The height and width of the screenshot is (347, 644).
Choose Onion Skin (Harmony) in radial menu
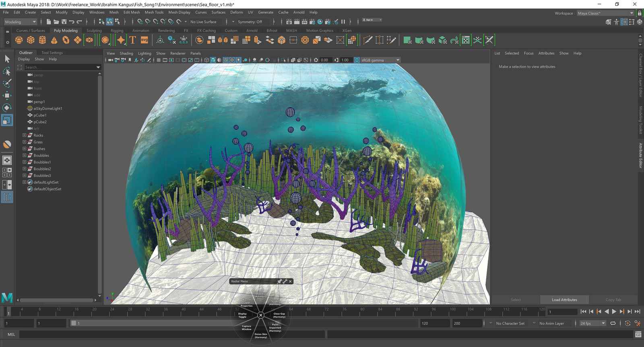point(261,336)
